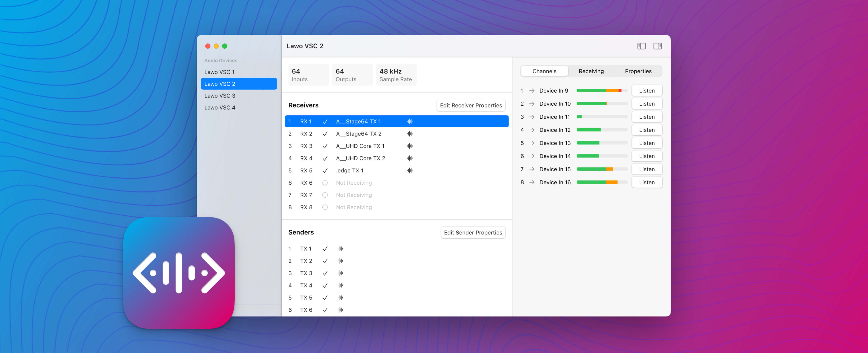Click waveform icon for RX 5 row

[x=410, y=170]
